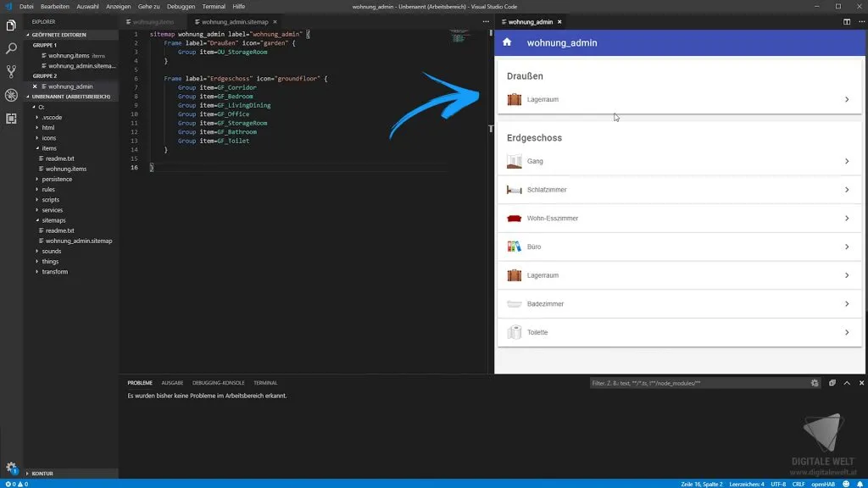Screen dimensions: 868x488
Task: Open the Debug view in activity bar
Action: click(11, 95)
